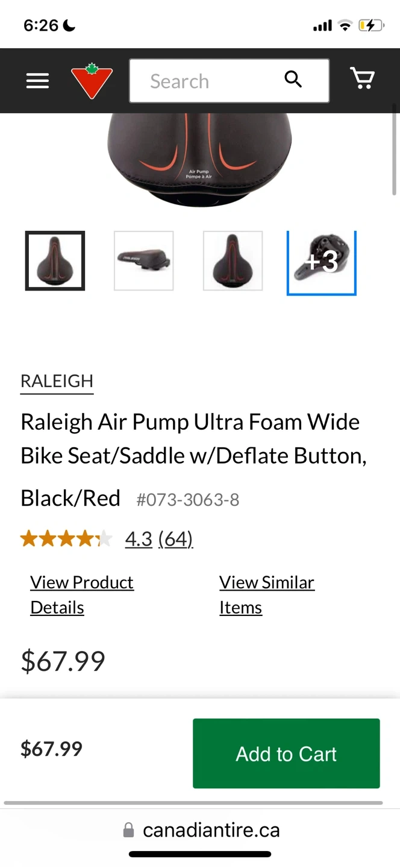This screenshot has height=868, width=400.
Task: Tap the padlock icon beside canadiantire.ca
Action: (128, 831)
